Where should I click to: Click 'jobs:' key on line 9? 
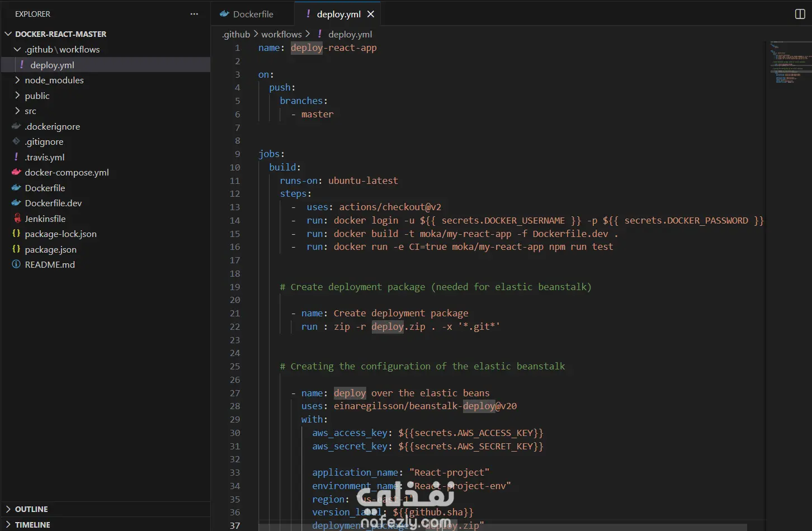[271, 154]
